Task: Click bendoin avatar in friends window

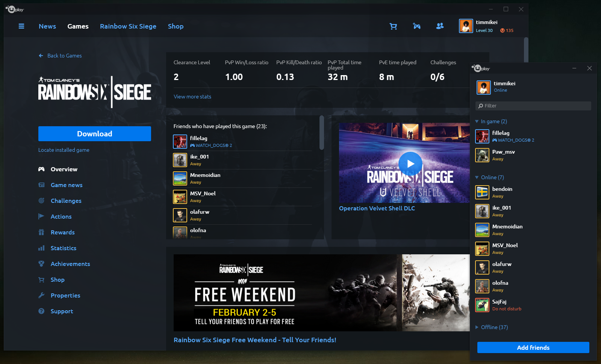Action: (x=482, y=192)
